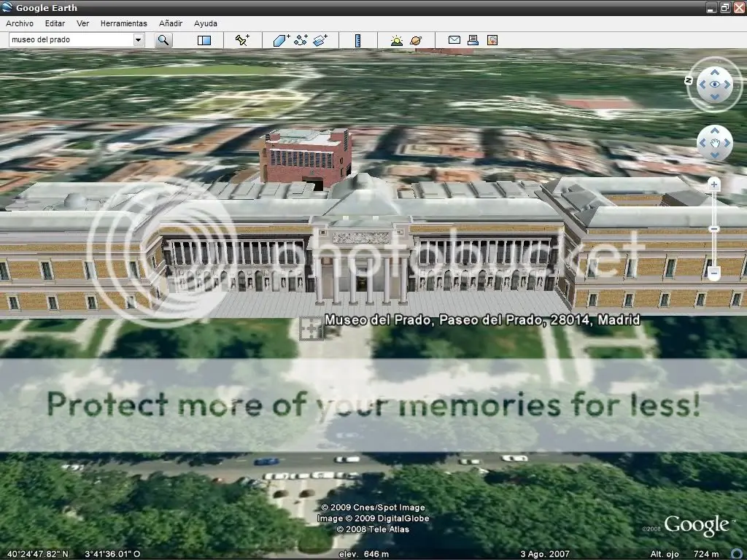
Task: Click the 'elev. 646 m' readout
Action: 363,554
